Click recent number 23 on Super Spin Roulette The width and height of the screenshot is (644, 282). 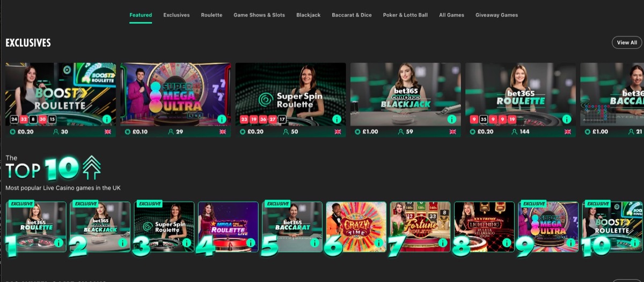[x=244, y=119]
